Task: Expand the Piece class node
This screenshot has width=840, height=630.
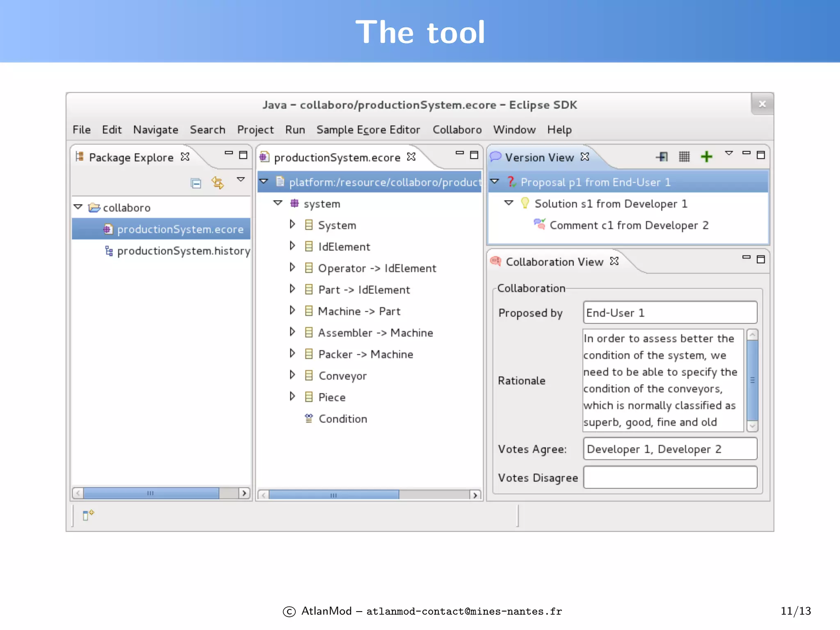Action: tap(292, 396)
